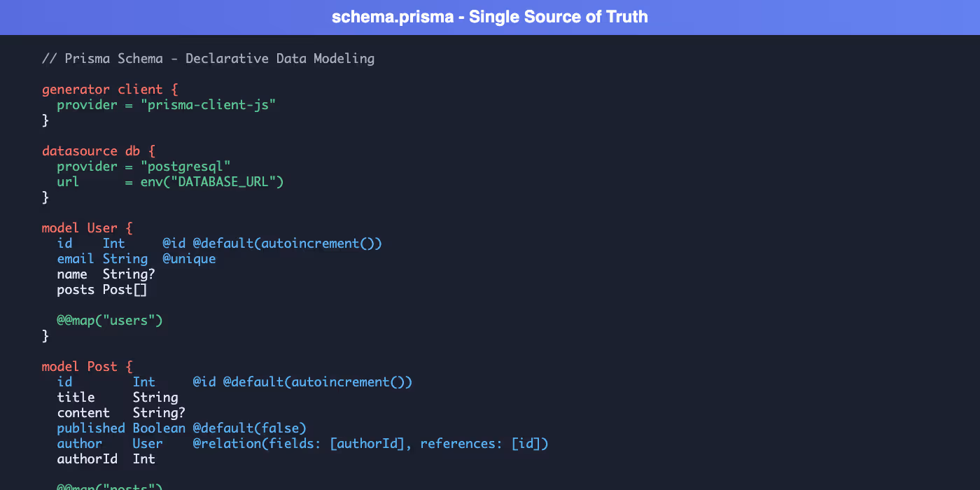Click the model Post declaration

point(87,367)
